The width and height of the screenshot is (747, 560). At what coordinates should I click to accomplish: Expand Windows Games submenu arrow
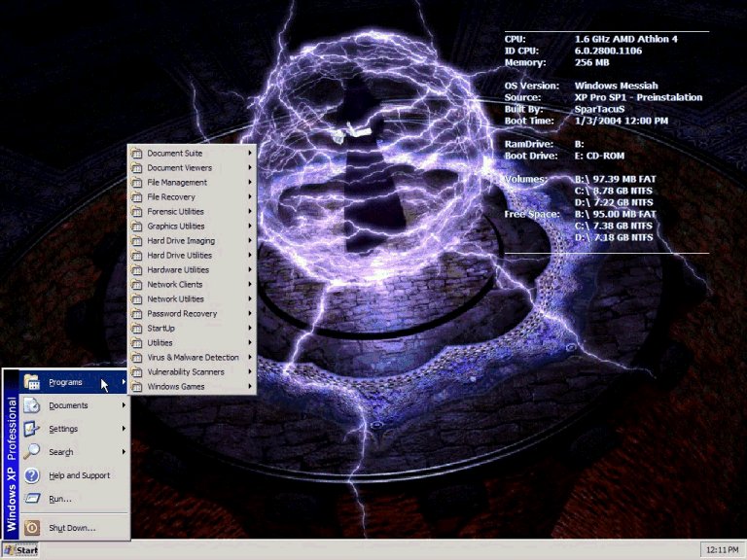click(250, 386)
